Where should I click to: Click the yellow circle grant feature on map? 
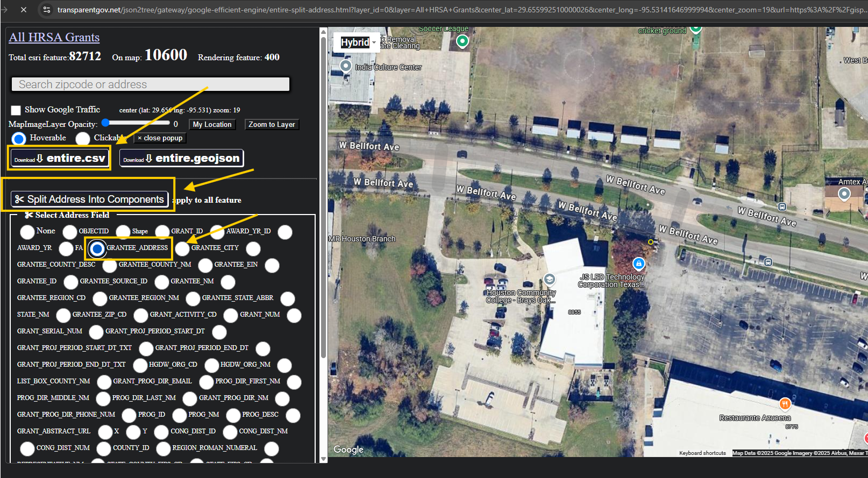coord(651,242)
